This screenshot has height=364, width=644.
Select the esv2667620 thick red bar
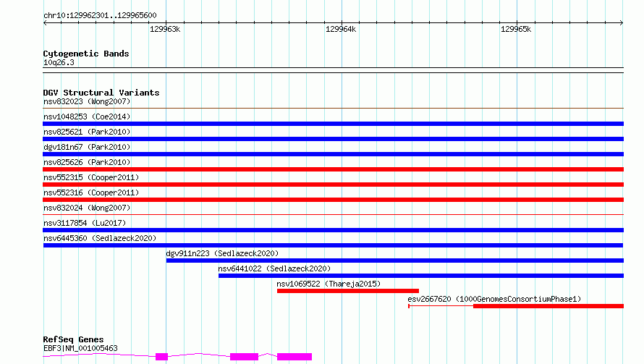(x=548, y=306)
